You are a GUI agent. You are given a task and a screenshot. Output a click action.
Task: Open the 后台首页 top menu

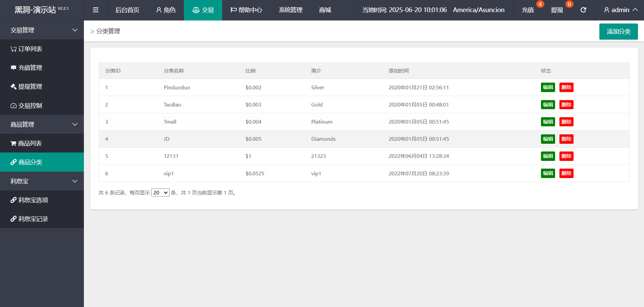click(127, 10)
